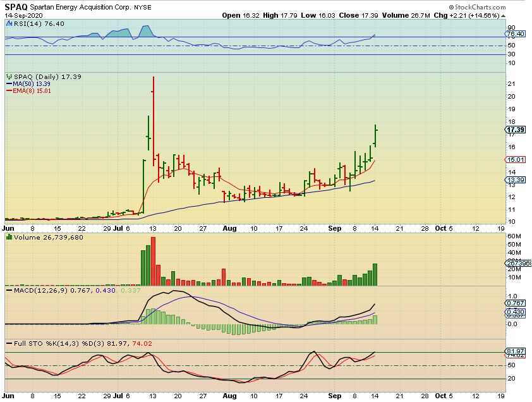Click the Sep label on price axis
Image resolution: width=532 pixels, height=402 pixels.
tap(334, 229)
